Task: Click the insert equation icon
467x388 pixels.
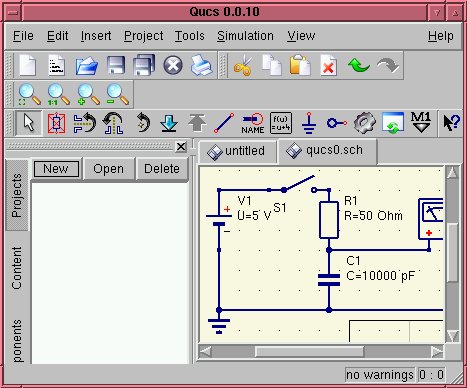Action: pyautogui.click(x=281, y=123)
